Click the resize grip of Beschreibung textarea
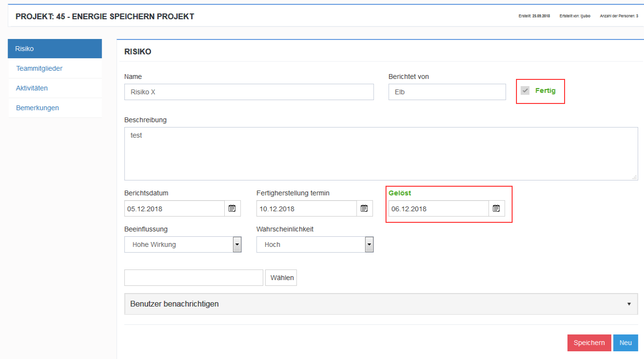 tap(635, 177)
